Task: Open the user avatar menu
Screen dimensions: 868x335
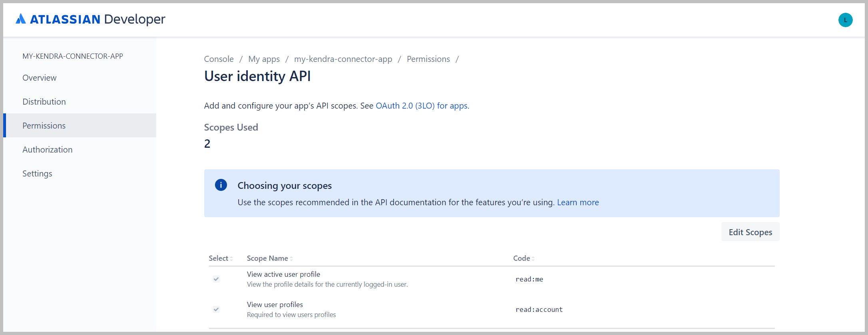Action: pyautogui.click(x=845, y=20)
